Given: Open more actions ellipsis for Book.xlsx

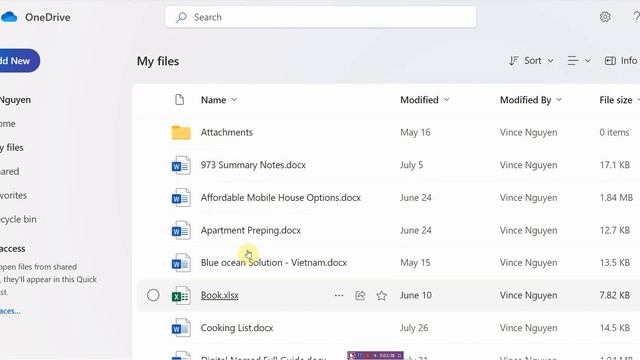Looking at the screenshot, I should pos(339,296).
